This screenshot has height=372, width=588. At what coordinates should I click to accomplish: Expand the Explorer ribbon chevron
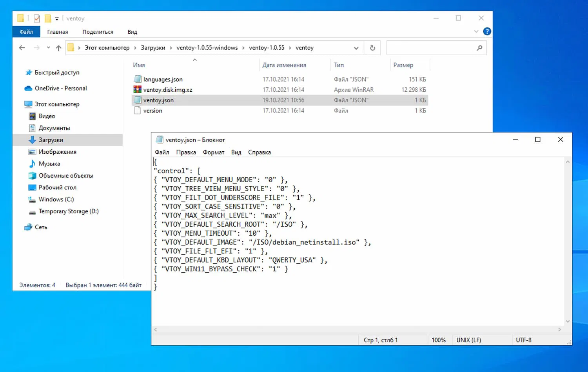(x=476, y=31)
